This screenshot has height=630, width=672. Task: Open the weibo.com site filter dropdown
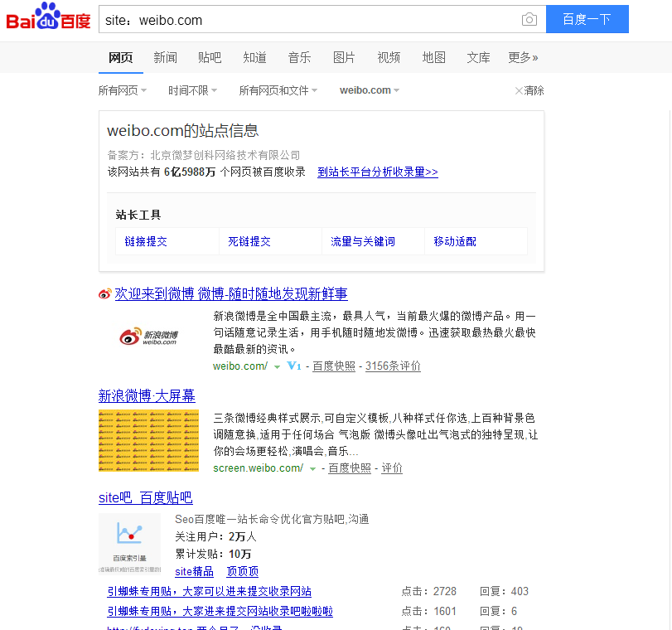coord(370,90)
